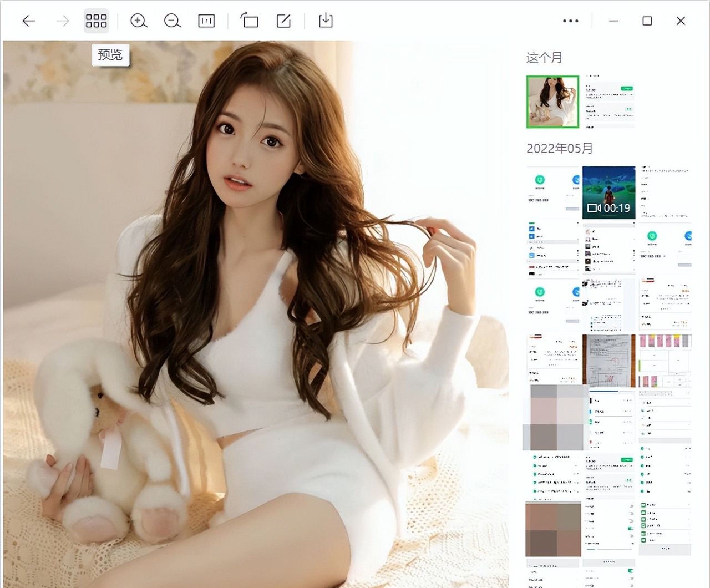The image size is (710, 588).
Task: Select the green-bordered portrait thumbnail
Action: click(552, 102)
